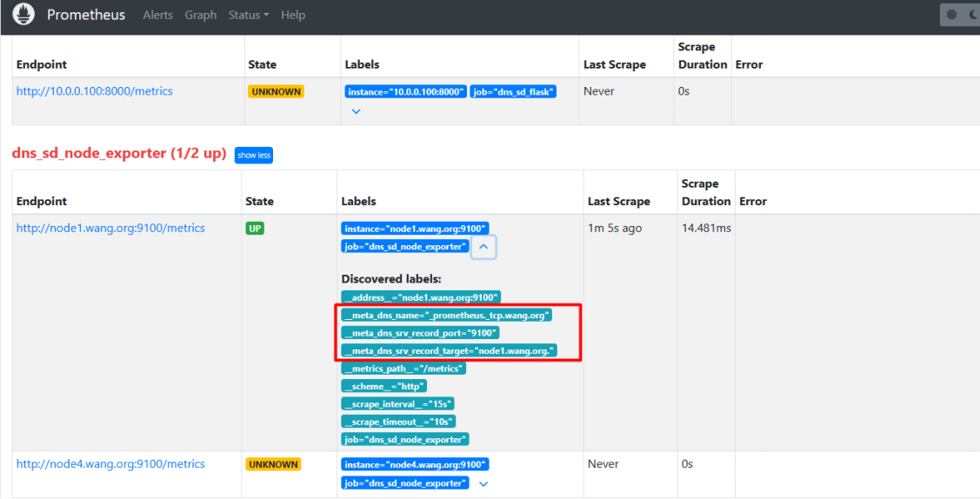Open the Status dropdown menu

tap(248, 15)
